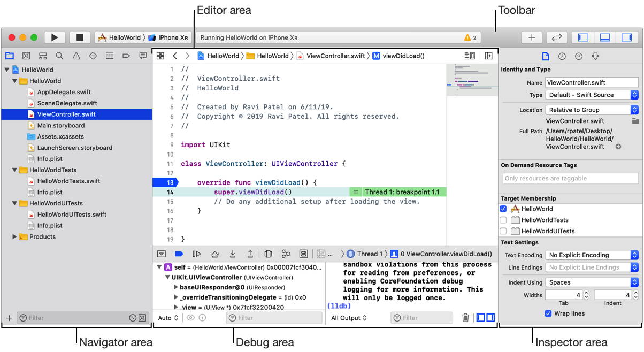Click the warning badge in activity view
This screenshot has height=352, width=644.
pos(471,38)
